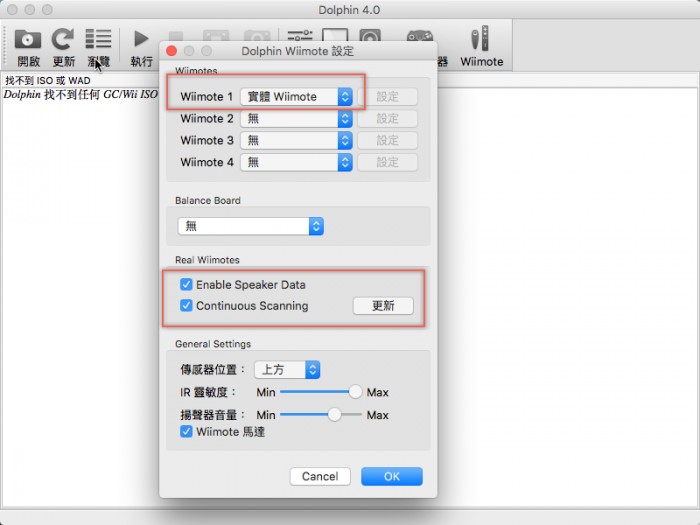This screenshot has width=700, height=525.
Task: Open the Wiimote 4 source dropdown
Action: [x=296, y=162]
